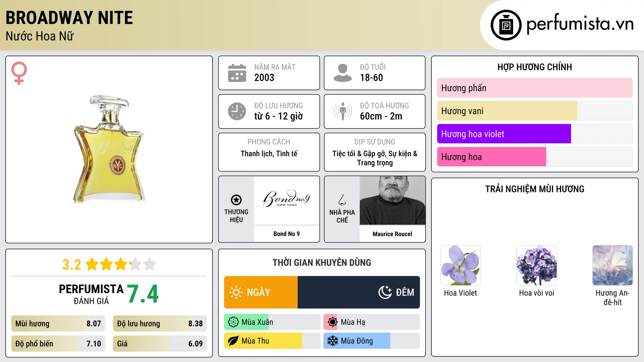Click the THƯƠNG HIỆU label
The image size is (644, 362).
click(236, 216)
